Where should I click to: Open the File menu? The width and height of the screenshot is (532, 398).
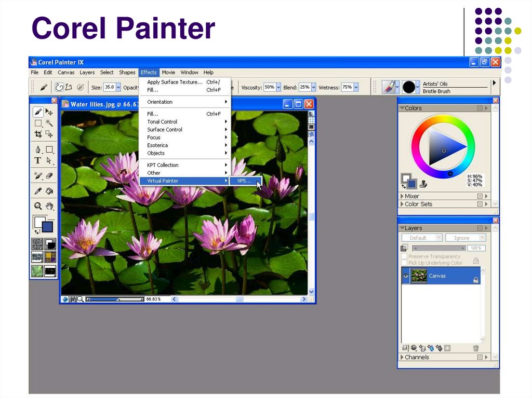(35, 72)
